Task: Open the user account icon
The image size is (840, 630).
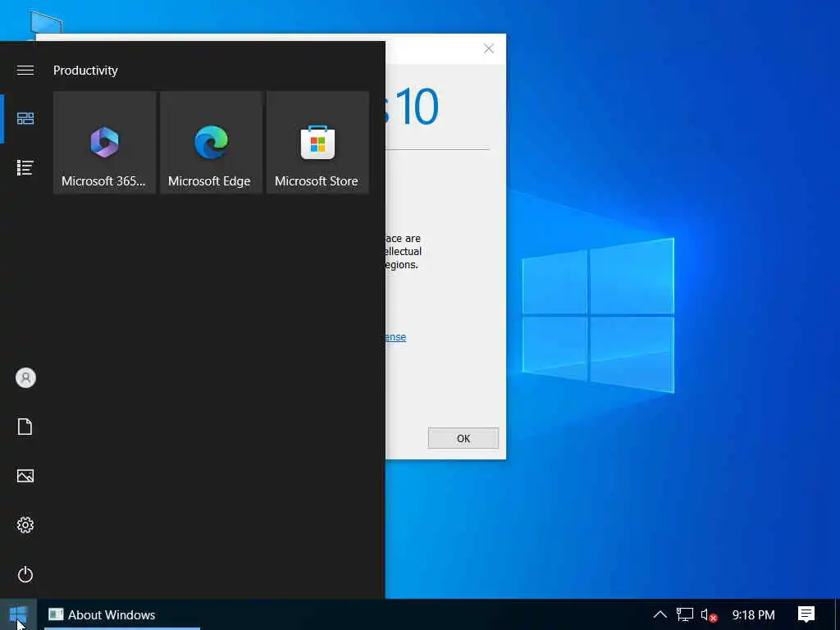Action: click(x=25, y=377)
